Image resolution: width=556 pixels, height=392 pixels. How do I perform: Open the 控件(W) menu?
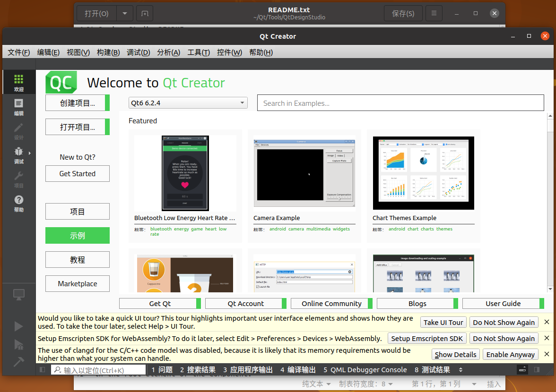pos(229,52)
